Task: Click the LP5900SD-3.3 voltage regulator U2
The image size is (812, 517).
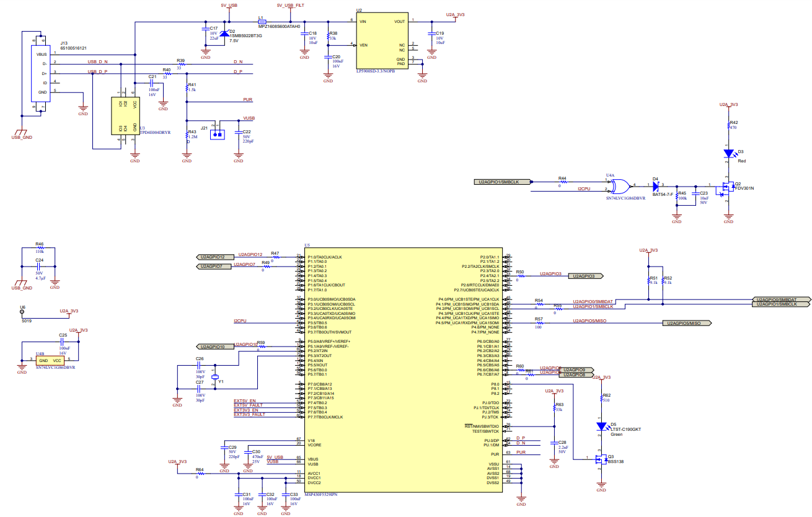Action: 381,40
